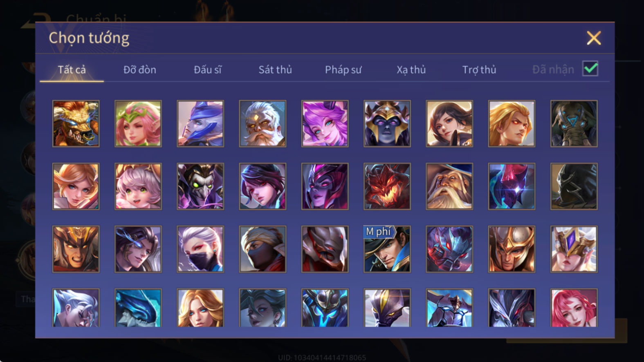Pick the pink-haired elf with green leaf crown
Viewport: 644px width, 362px height.
pos(138,124)
